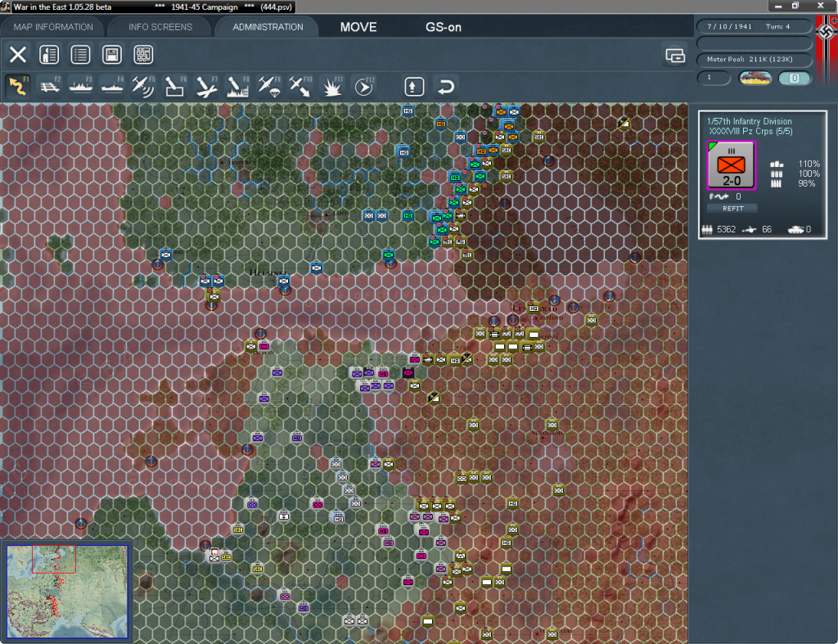Click the date 7/10/1941 Turn: 4 display
The width and height of the screenshot is (838, 644).
pos(754,26)
